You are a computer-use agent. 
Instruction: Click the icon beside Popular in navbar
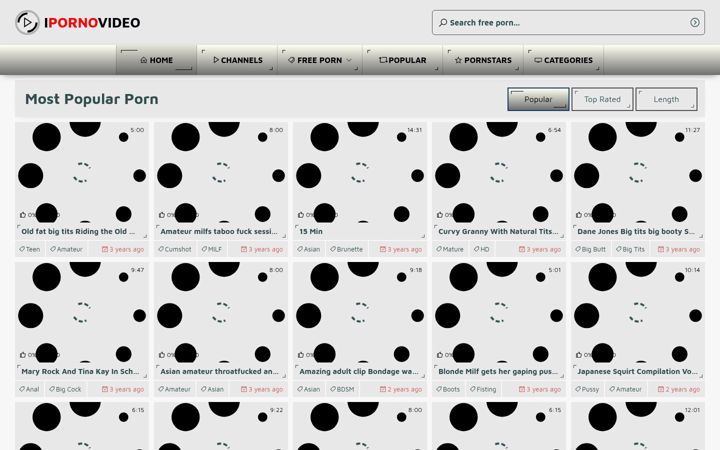(x=383, y=60)
